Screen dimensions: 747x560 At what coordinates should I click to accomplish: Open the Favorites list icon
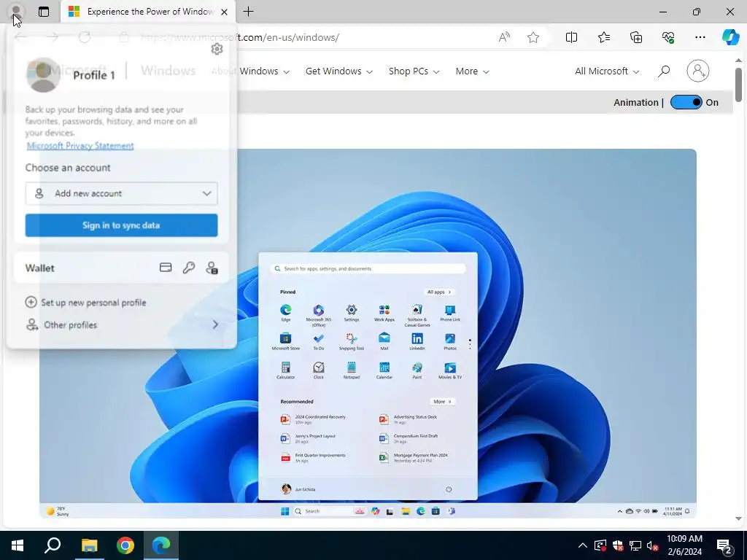603,37
